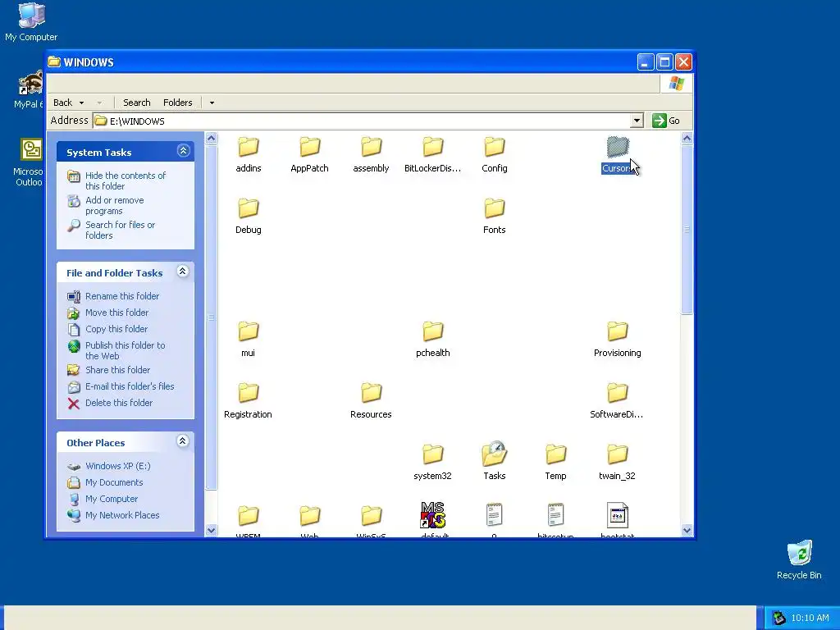Go to Windows XP (E:) in Other Places
This screenshot has height=630, width=840.
(118, 466)
